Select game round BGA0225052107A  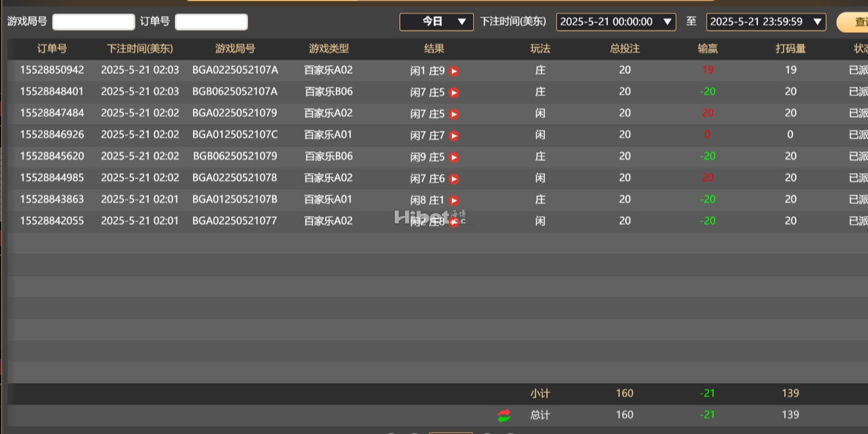pyautogui.click(x=235, y=70)
